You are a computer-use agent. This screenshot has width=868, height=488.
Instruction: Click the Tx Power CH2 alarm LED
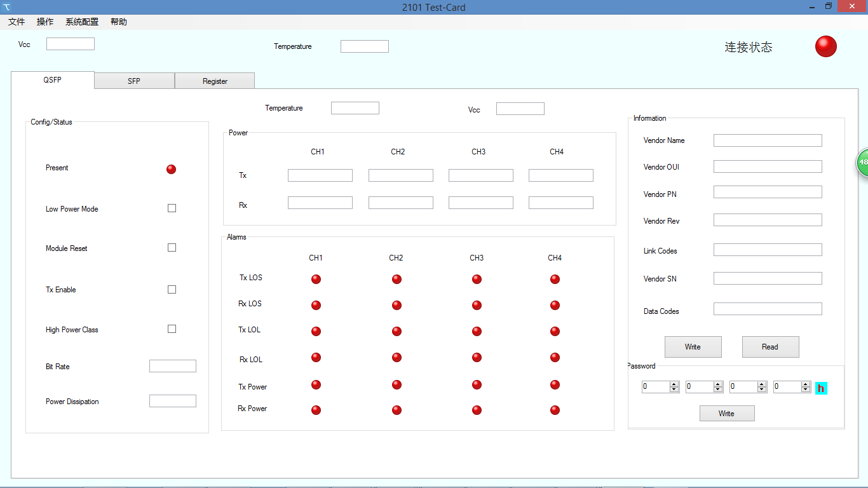(x=397, y=384)
